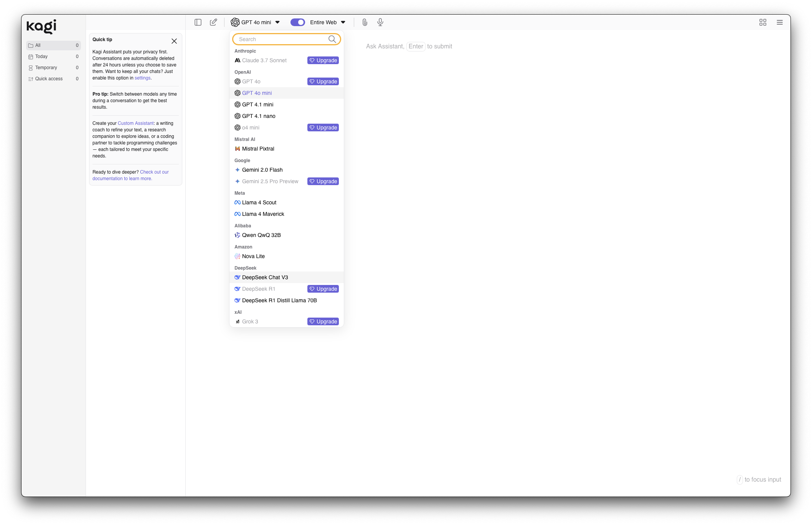Open the Custom Assistant link
Screen dimensions: 812x525
(135, 123)
